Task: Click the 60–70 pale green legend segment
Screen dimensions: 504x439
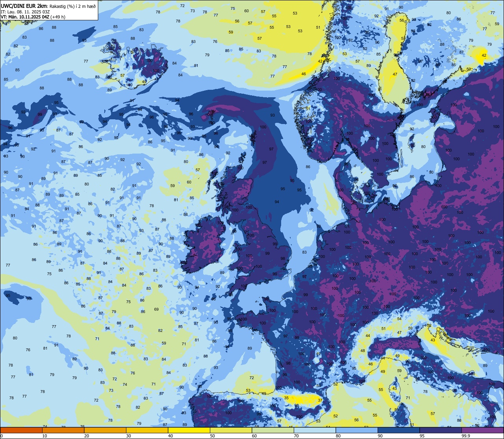Action: 273,430
